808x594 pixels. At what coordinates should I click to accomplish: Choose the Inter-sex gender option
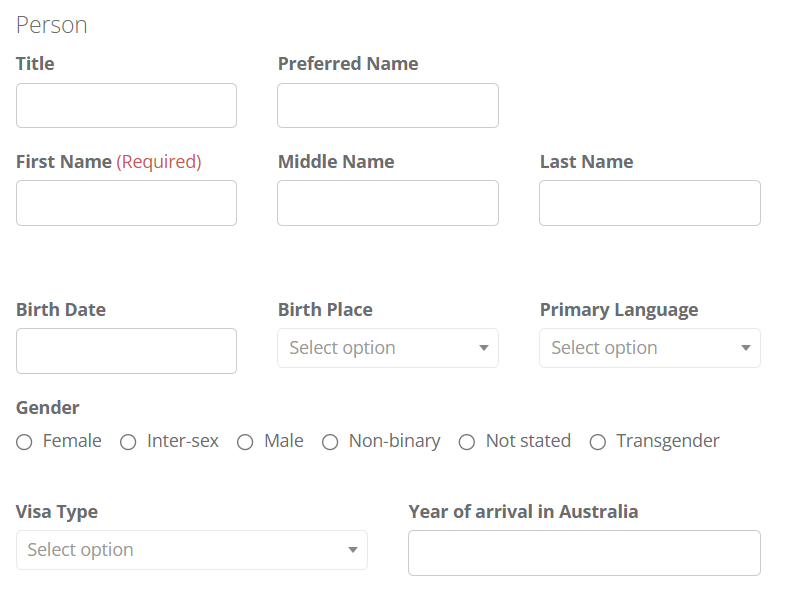[x=128, y=442]
